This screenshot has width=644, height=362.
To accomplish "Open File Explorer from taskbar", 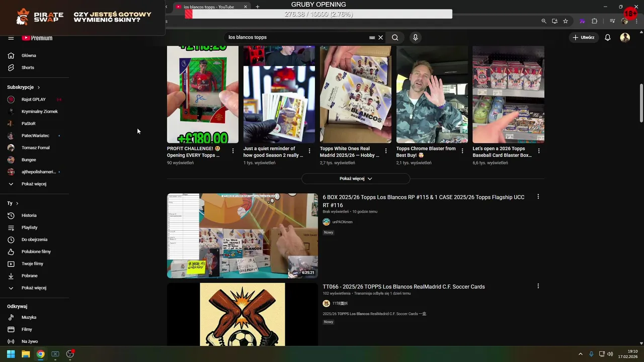I will pos(26,354).
